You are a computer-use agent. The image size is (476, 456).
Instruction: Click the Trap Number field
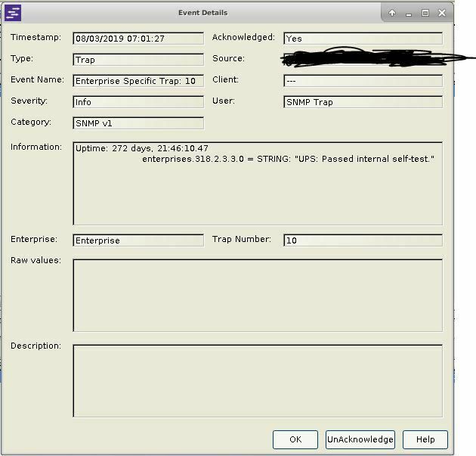[x=363, y=240]
